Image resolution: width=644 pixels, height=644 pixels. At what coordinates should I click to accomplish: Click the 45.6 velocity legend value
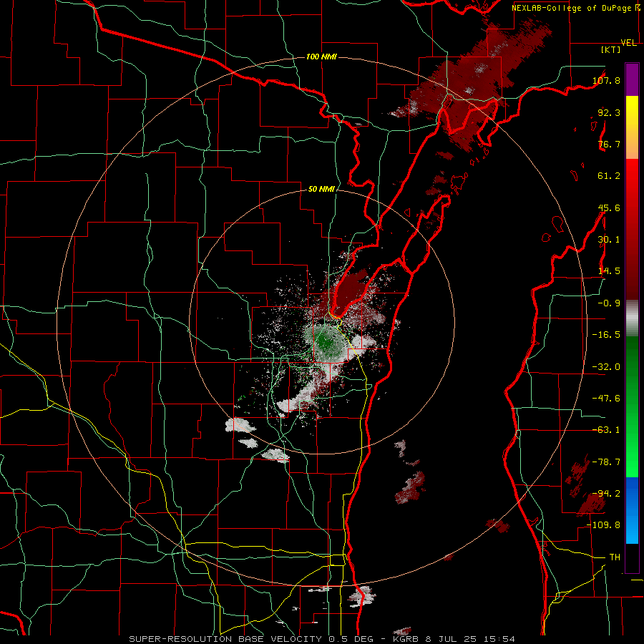(x=609, y=208)
